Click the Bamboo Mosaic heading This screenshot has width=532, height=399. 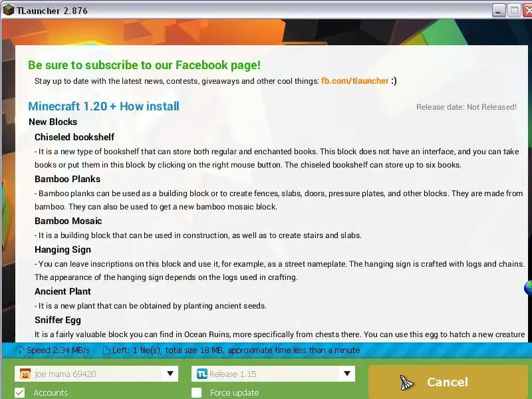coord(68,221)
